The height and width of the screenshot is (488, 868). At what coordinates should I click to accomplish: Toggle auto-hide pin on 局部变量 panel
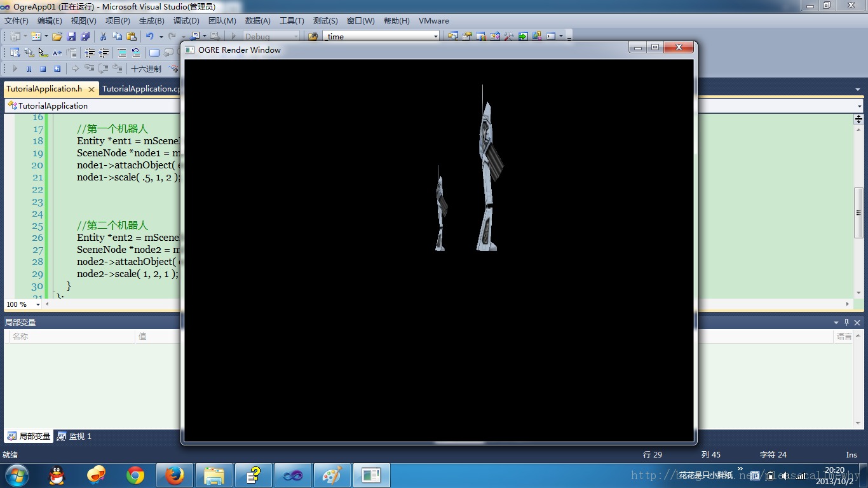tap(846, 322)
